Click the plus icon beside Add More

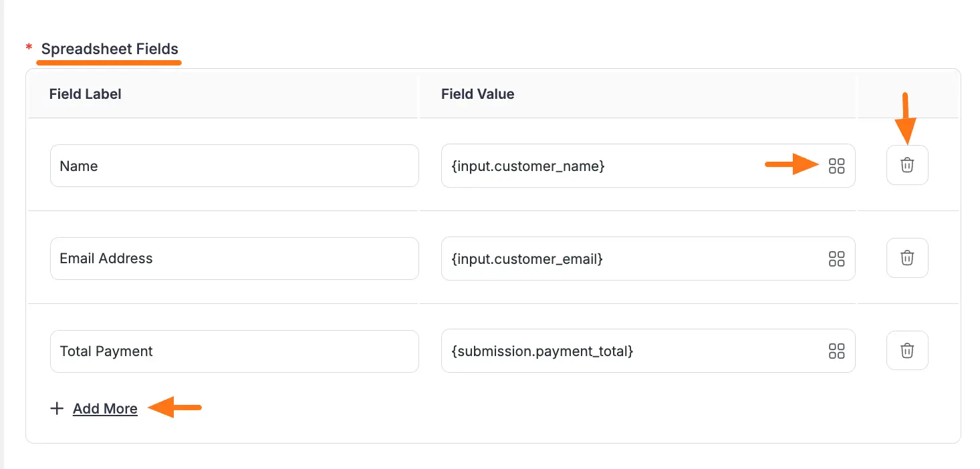coord(57,409)
